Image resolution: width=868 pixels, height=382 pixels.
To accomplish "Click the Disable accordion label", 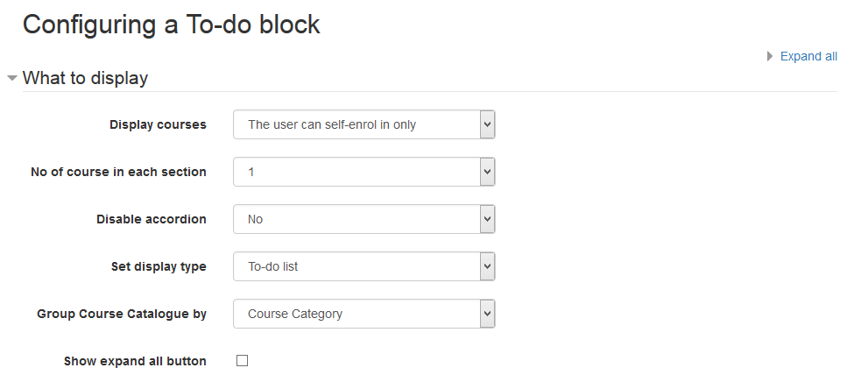I will [x=152, y=219].
